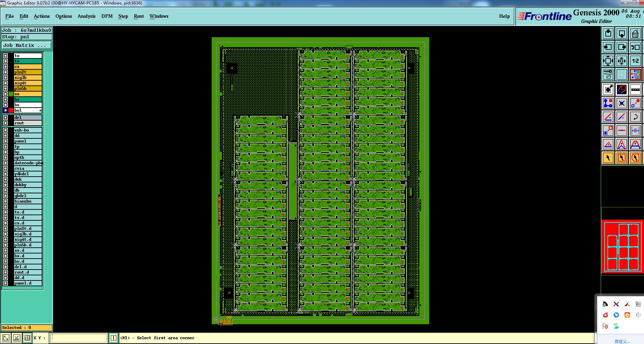
Task: Click the first snap mode icon at bottom-left
Action: click(x=6, y=338)
